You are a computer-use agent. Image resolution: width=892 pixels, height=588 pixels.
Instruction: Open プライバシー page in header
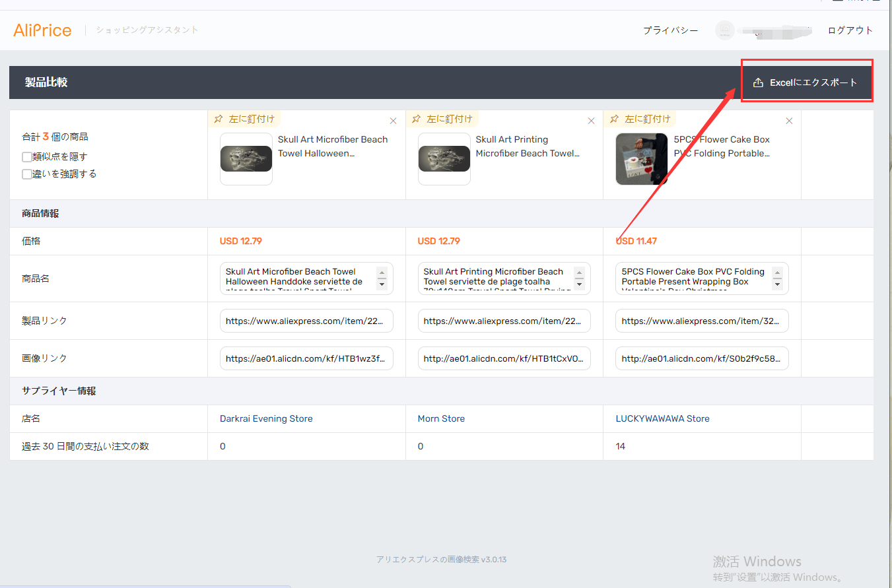(x=671, y=30)
